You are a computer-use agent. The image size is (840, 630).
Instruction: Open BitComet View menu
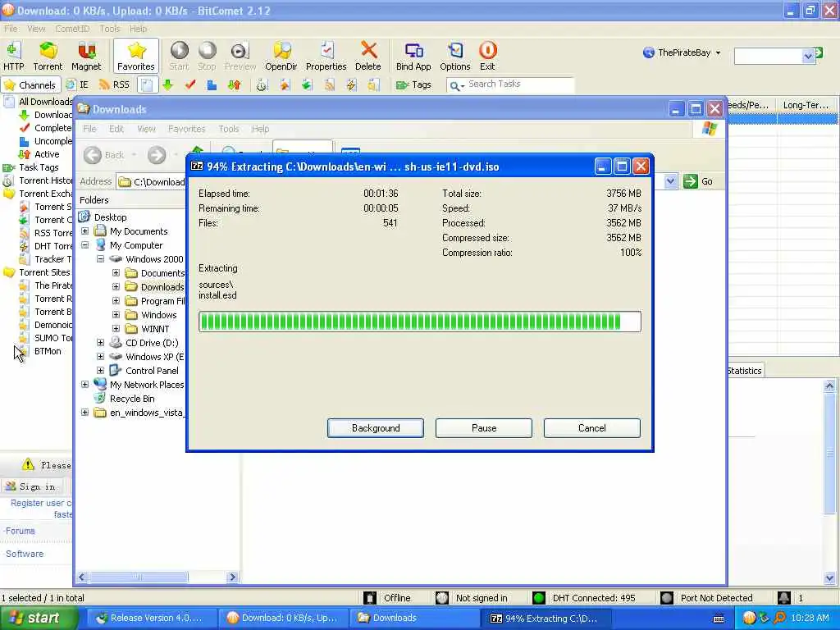coord(36,29)
